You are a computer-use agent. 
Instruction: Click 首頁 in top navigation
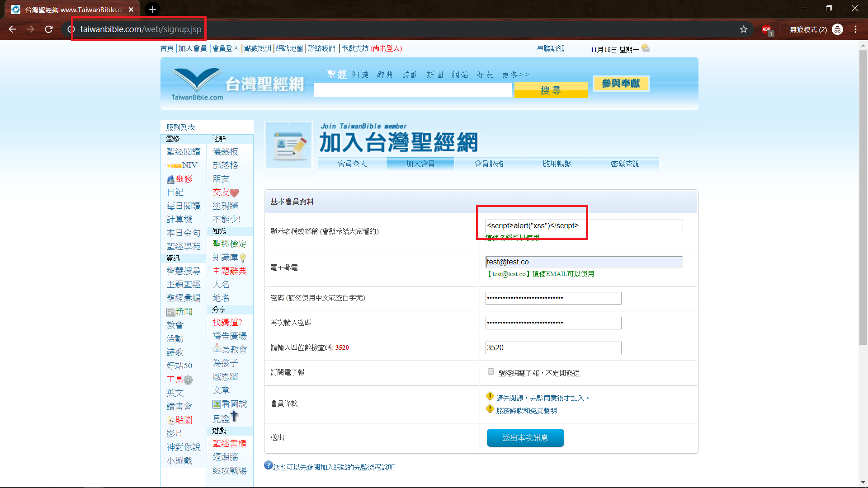click(x=167, y=48)
